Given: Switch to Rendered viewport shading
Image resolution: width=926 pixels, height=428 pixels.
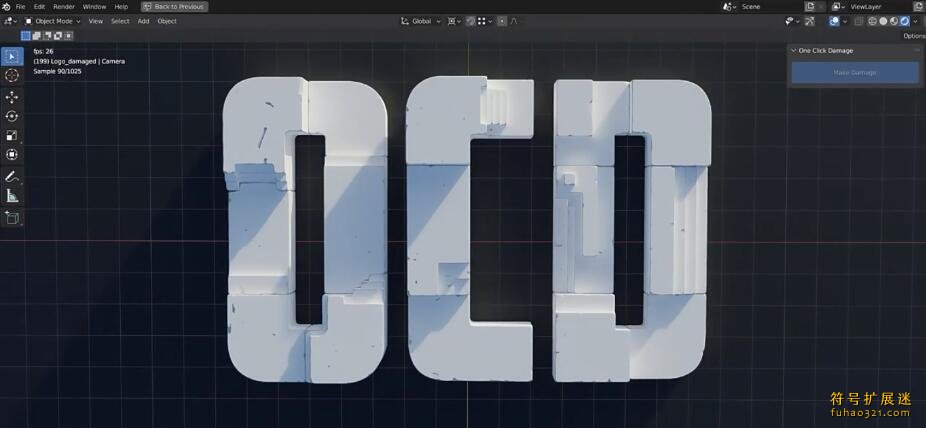Looking at the screenshot, I should click(x=904, y=21).
